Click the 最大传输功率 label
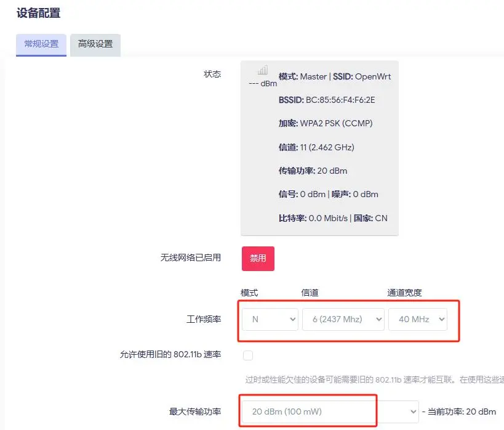This screenshot has width=504, height=430. (x=195, y=412)
